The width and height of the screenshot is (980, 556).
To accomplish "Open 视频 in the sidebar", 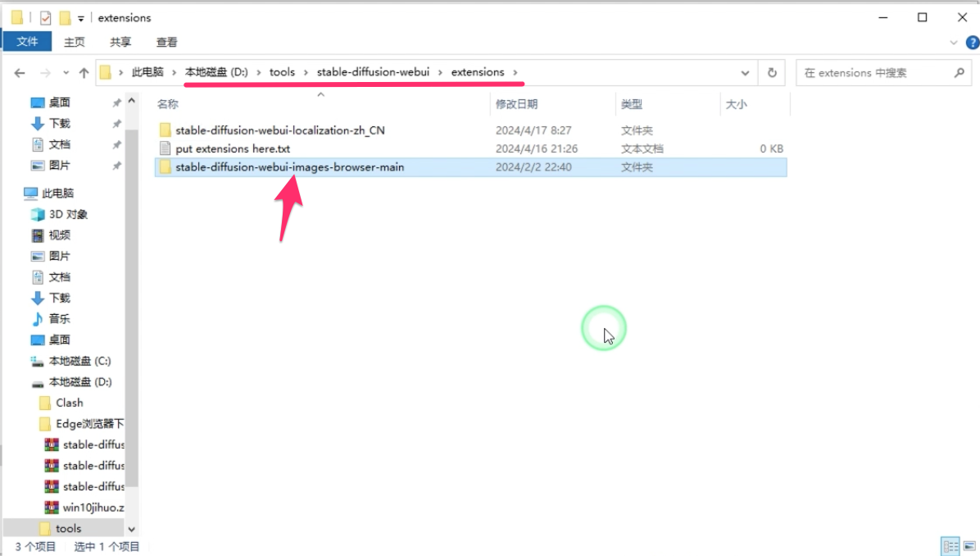I will [x=59, y=235].
